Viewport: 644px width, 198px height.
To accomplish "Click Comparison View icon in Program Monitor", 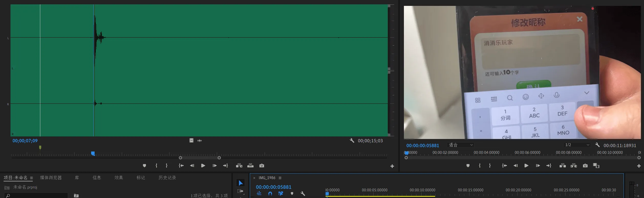I will pos(596,166).
